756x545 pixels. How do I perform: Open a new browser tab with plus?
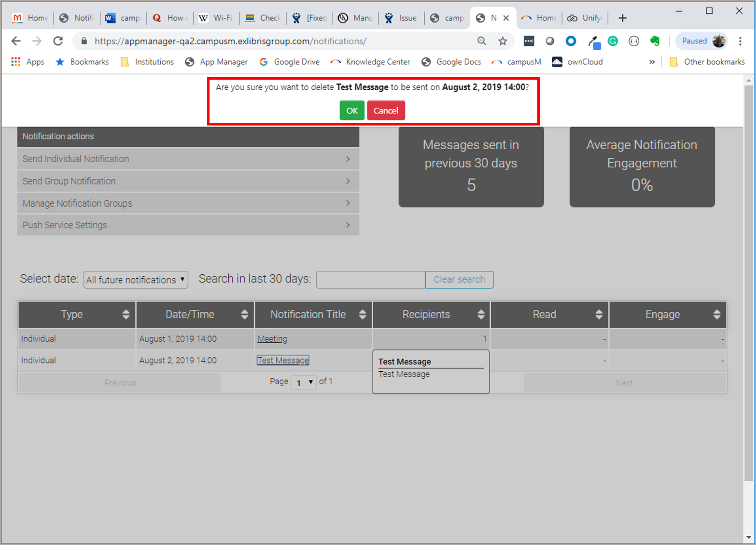click(x=622, y=18)
